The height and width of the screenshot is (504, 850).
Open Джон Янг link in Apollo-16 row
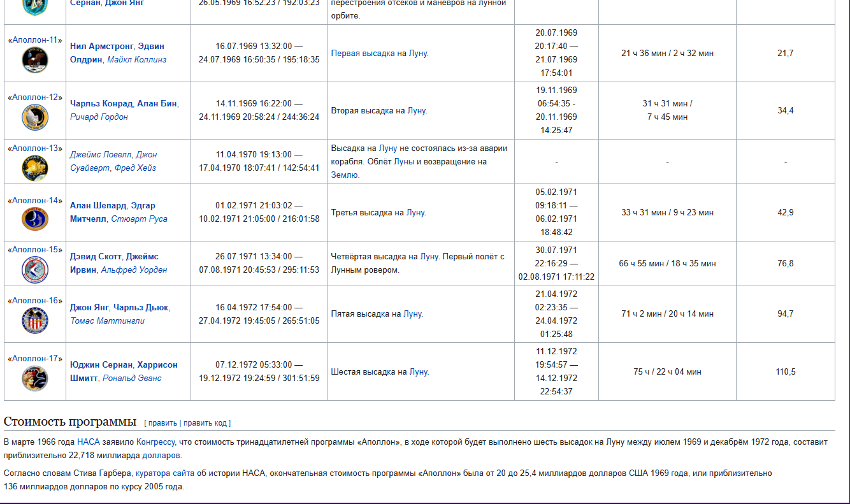click(89, 308)
